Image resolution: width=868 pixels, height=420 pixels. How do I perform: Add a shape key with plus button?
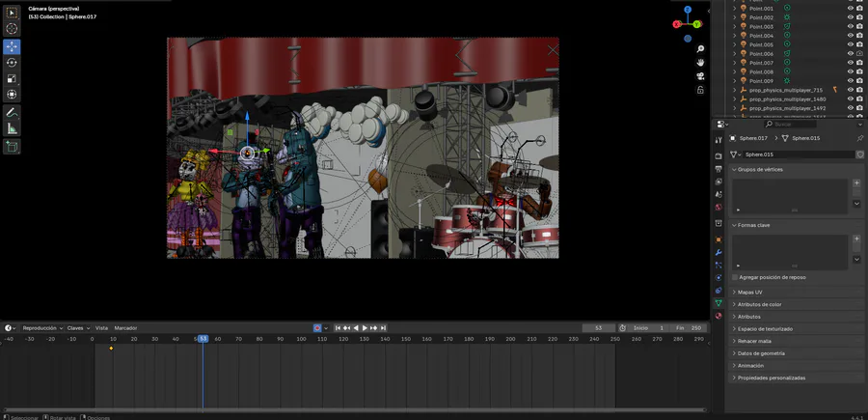(x=857, y=238)
